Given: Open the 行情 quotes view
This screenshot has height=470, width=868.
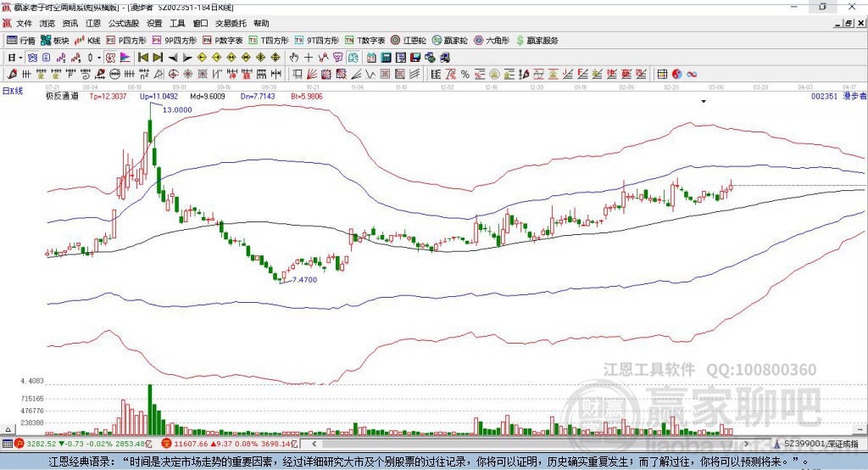Looking at the screenshot, I should tap(20, 41).
